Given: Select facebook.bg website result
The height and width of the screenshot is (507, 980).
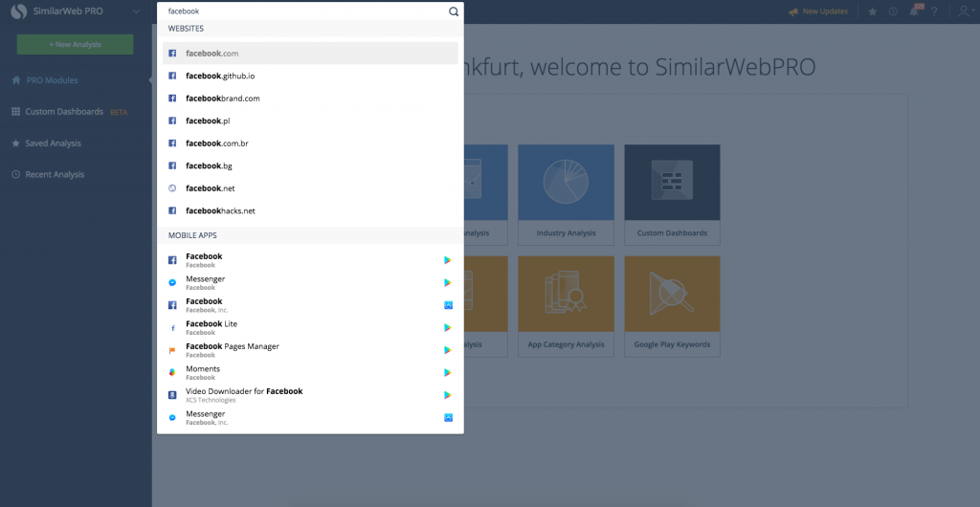Looking at the screenshot, I should [x=310, y=165].
